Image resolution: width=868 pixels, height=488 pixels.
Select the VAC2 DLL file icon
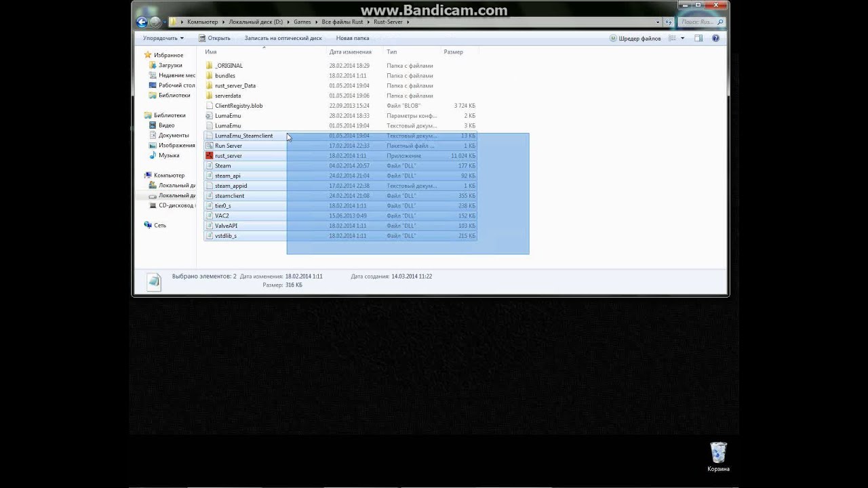[210, 216]
